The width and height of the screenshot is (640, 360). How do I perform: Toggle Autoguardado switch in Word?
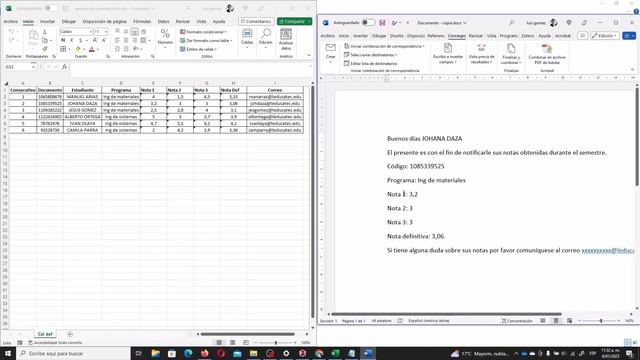click(x=368, y=23)
